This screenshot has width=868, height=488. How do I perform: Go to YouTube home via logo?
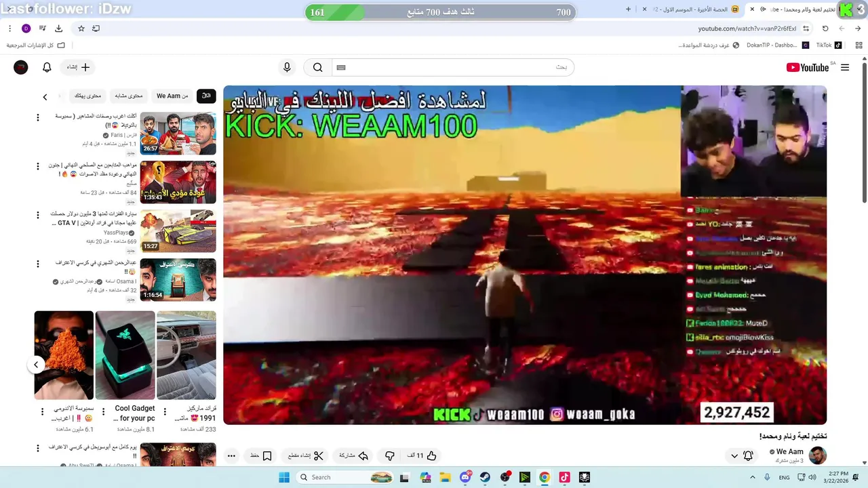coord(807,67)
